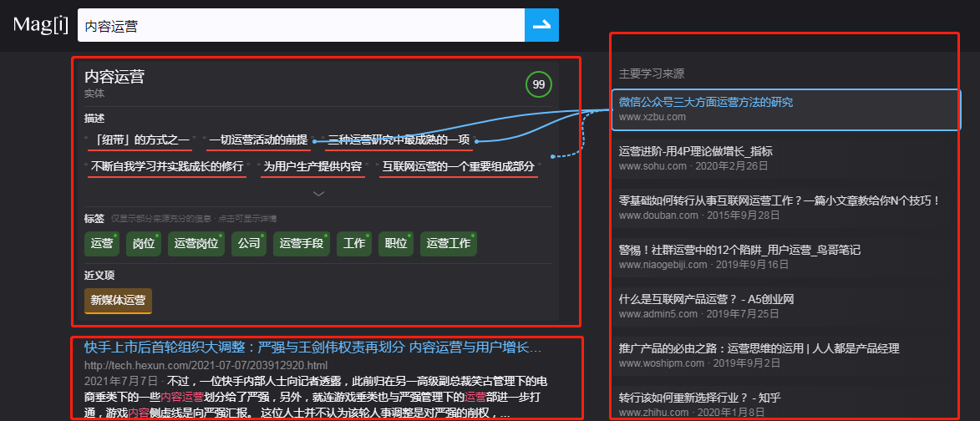Open source 什么是互联网产品运营？ - A5创业网

pos(706,299)
